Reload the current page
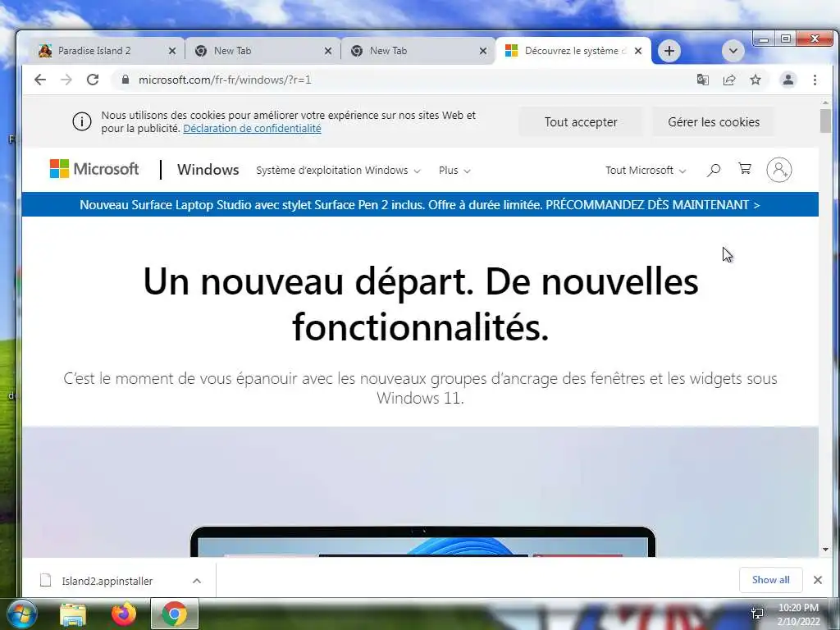840x630 pixels. pyautogui.click(x=93, y=80)
